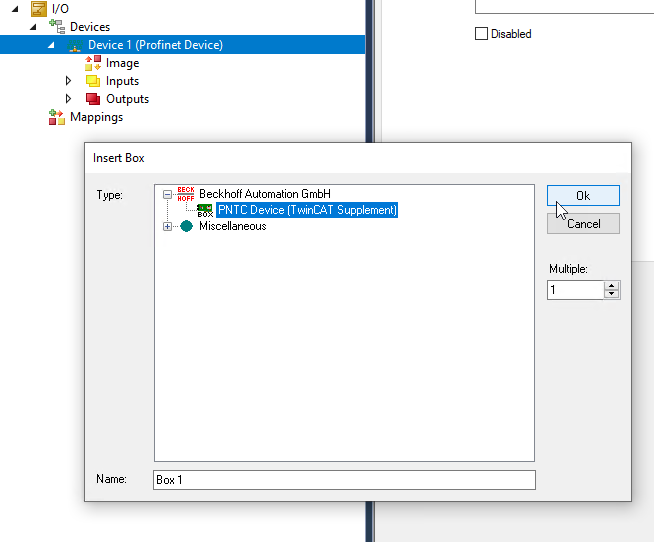Click the Name field containing Box 1
Viewport: 654px width, 542px height.
tap(345, 480)
